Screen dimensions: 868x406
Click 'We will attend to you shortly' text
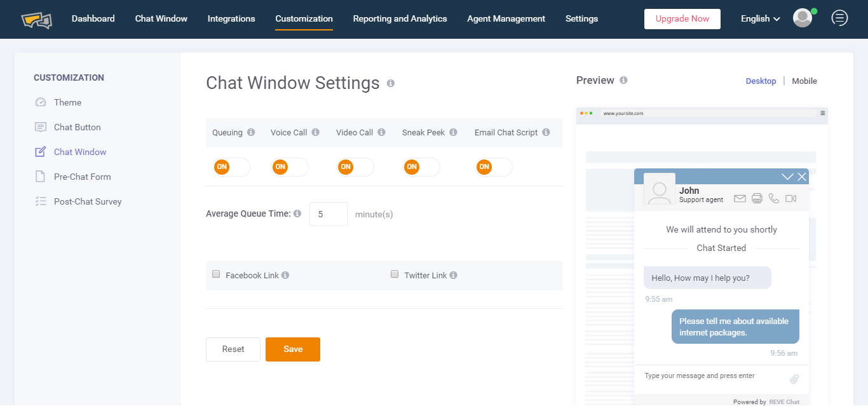point(721,229)
